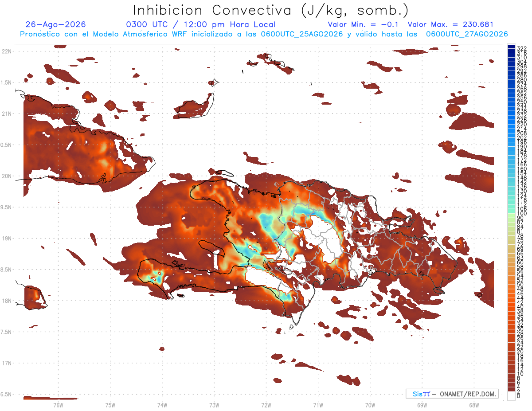Click the "20N" latitude label
The height and width of the screenshot is (411, 532).
[x=6, y=176]
